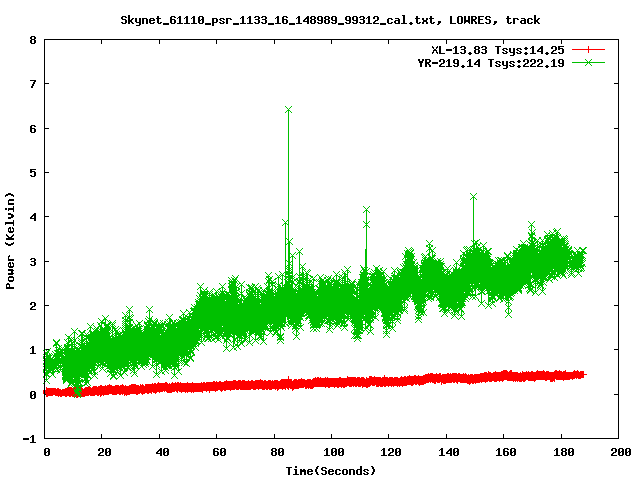The image size is (640, 480).
Task: Click the green YR legend line sample
Action: coord(589,62)
